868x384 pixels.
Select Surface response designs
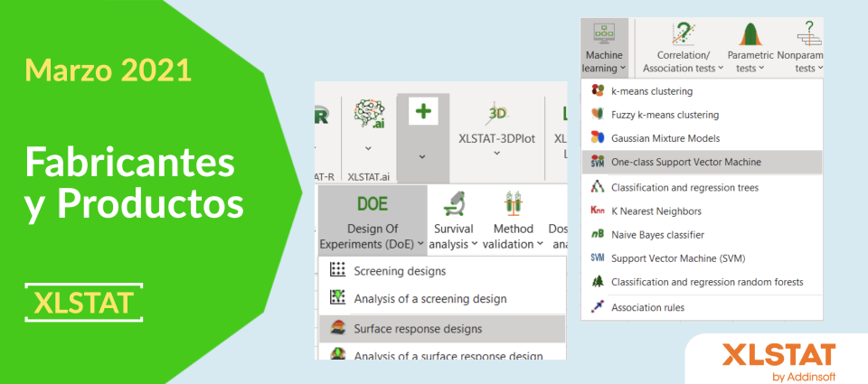click(x=442, y=329)
